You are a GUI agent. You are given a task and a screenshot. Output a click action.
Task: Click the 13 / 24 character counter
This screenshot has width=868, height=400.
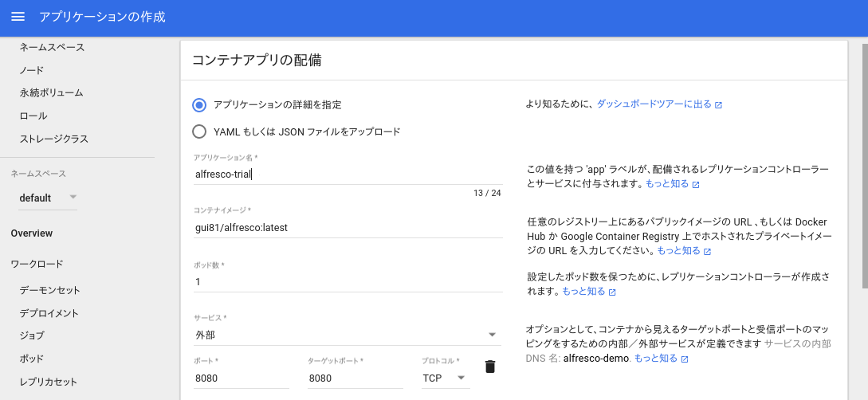487,193
